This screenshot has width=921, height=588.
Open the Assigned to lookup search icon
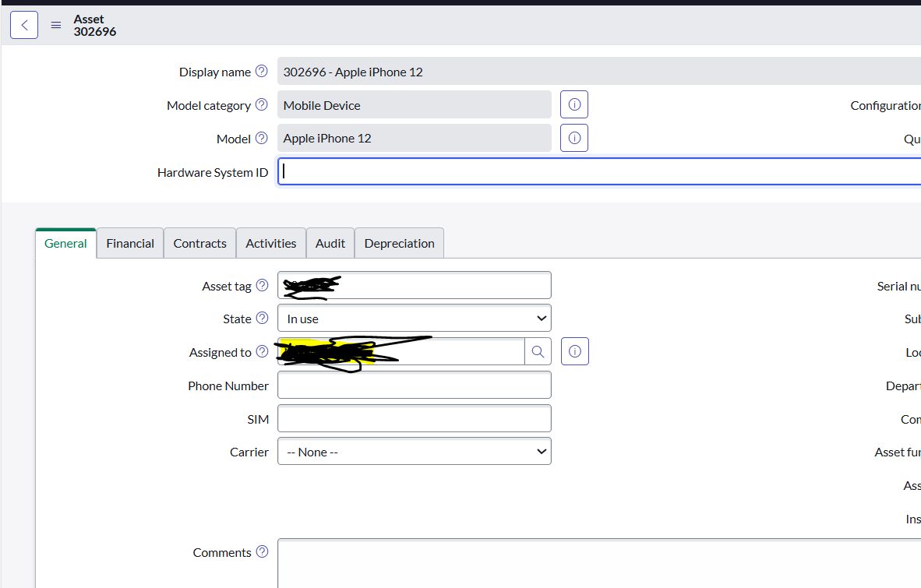[x=538, y=350]
